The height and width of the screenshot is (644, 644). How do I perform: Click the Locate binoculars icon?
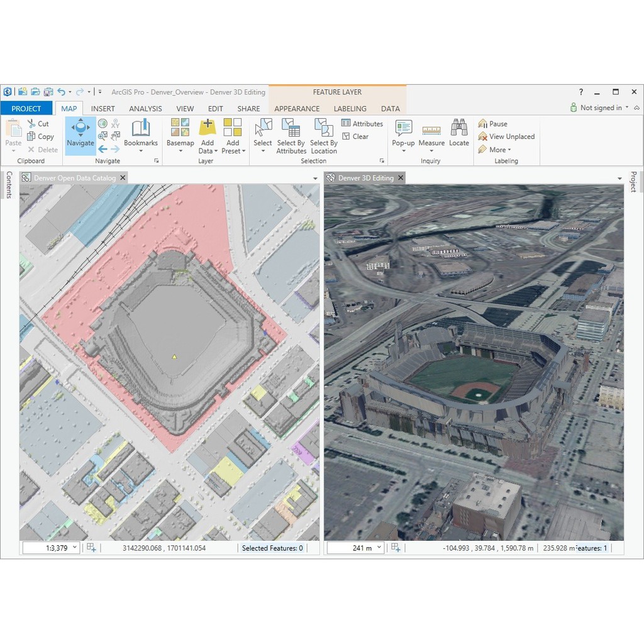[459, 128]
